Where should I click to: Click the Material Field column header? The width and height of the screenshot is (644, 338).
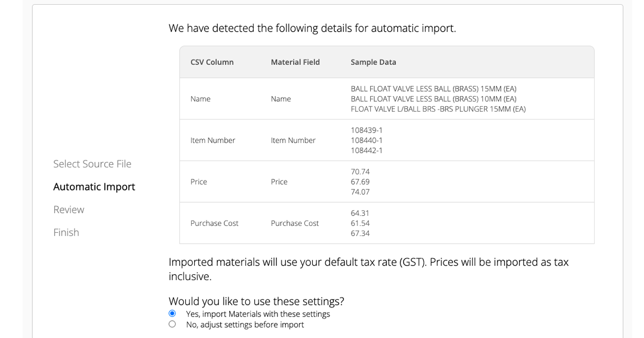295,62
